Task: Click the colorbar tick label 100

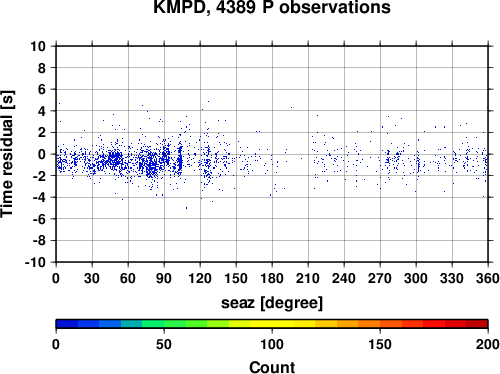Action: (272, 344)
